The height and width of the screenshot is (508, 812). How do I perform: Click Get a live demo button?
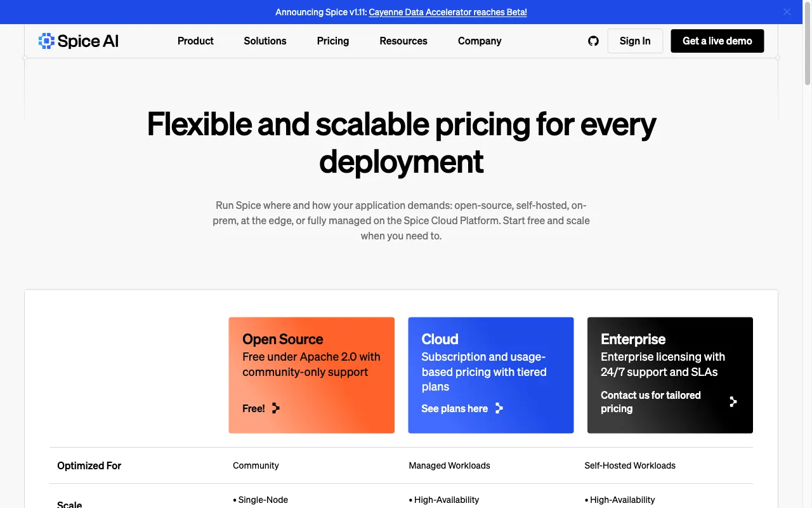[x=717, y=41]
